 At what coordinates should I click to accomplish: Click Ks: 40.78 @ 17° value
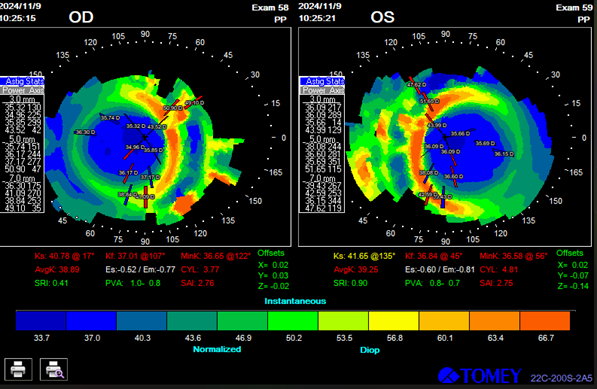tap(64, 256)
